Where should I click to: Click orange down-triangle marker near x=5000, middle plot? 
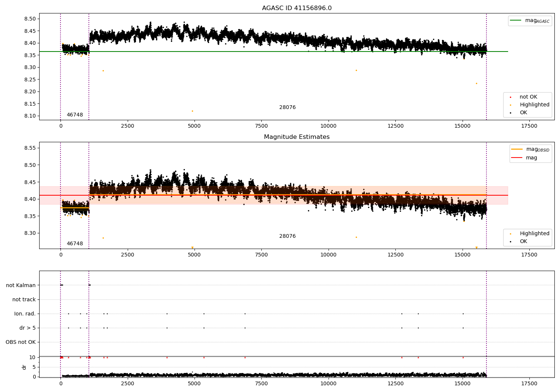tap(193, 248)
